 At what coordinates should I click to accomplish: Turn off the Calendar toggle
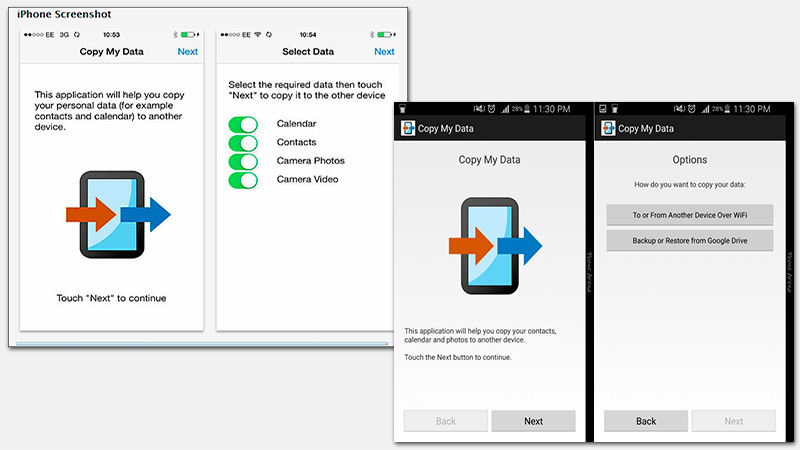click(x=243, y=124)
